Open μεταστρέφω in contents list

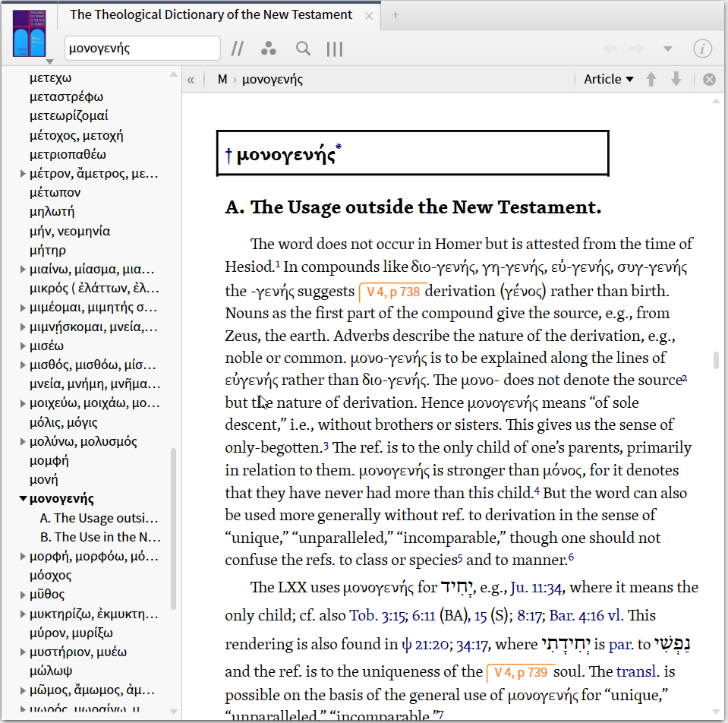(x=66, y=97)
